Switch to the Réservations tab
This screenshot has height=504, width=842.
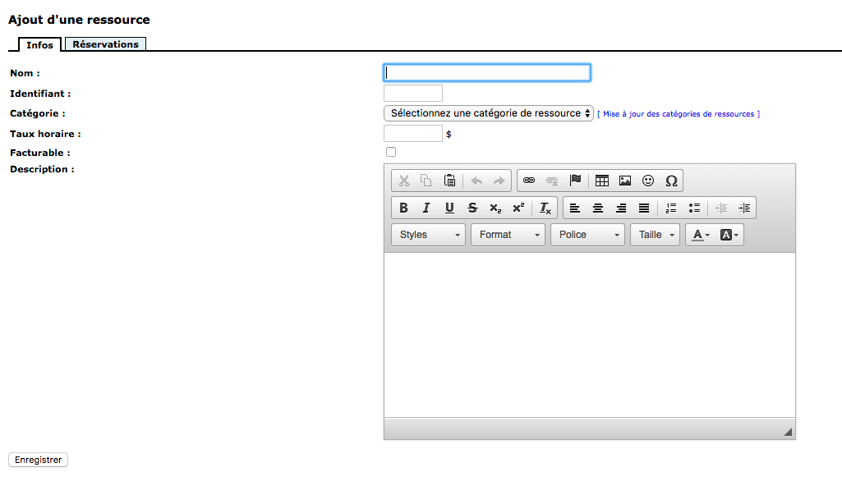(x=105, y=44)
